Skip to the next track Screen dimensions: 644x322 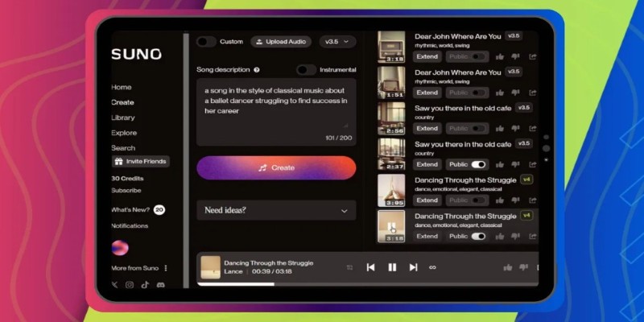click(x=413, y=267)
